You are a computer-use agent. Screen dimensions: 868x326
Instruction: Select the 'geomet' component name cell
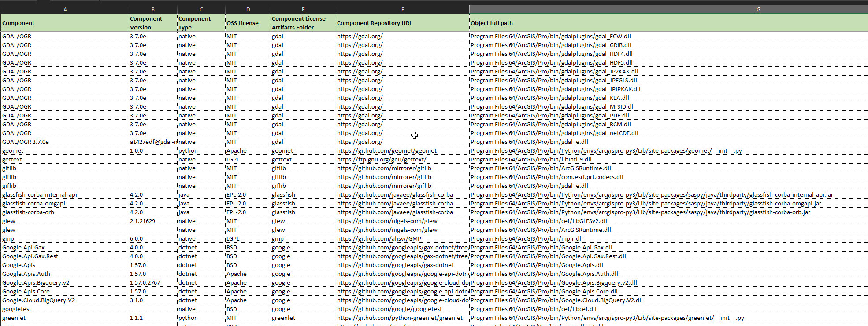coord(65,150)
